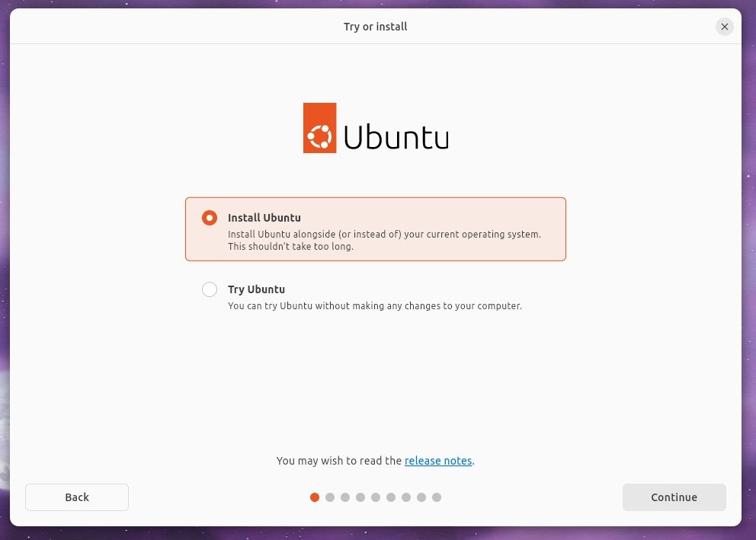
Task: Select the Try Ubuntu option
Action: tap(210, 289)
